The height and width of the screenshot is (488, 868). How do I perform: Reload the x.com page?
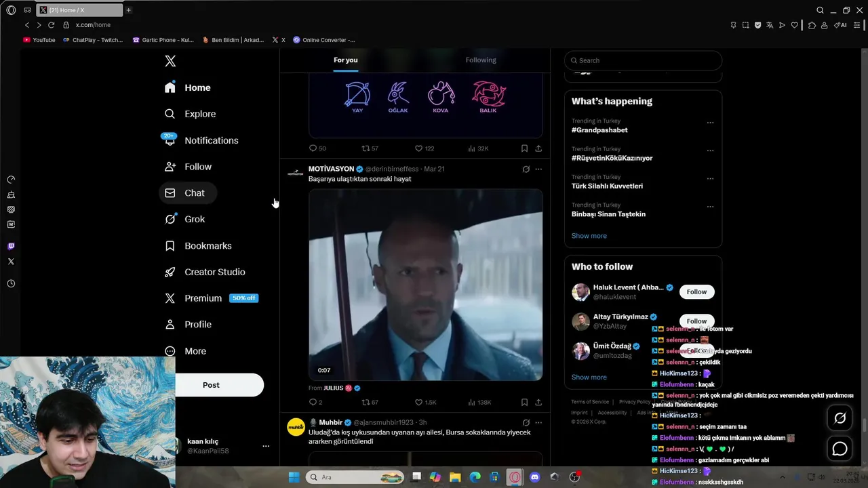[51, 25]
